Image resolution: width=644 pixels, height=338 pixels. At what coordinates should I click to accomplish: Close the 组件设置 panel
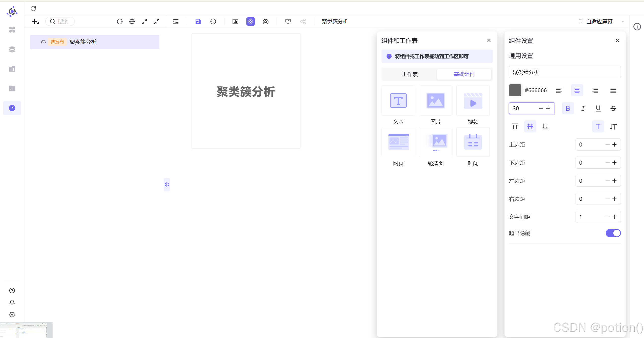[x=617, y=40]
